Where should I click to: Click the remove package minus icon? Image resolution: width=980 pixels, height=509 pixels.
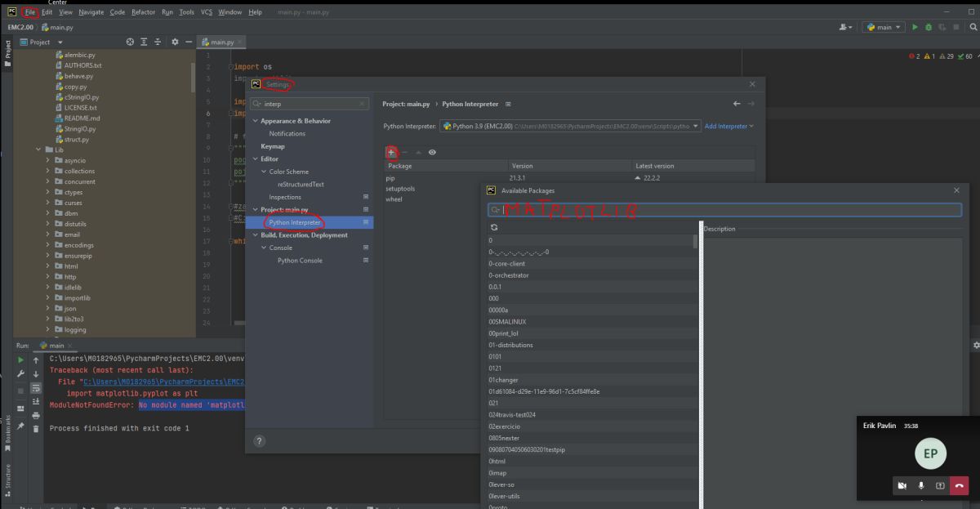(405, 152)
